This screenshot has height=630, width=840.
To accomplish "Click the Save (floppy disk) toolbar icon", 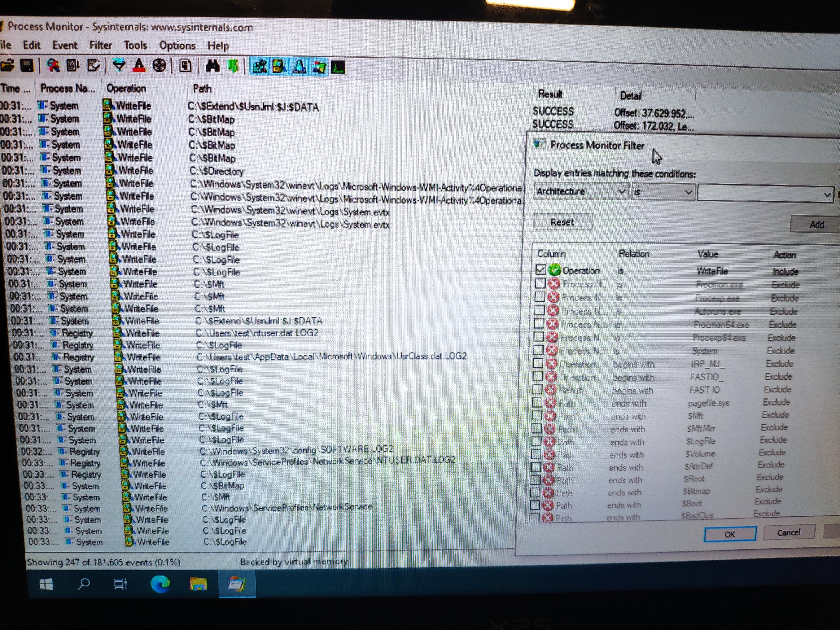I will coord(27,66).
